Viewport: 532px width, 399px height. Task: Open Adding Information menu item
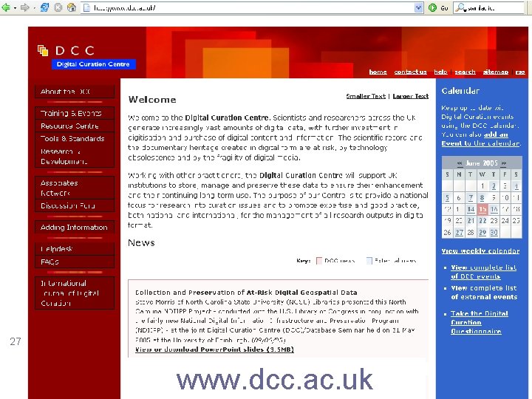click(75, 228)
